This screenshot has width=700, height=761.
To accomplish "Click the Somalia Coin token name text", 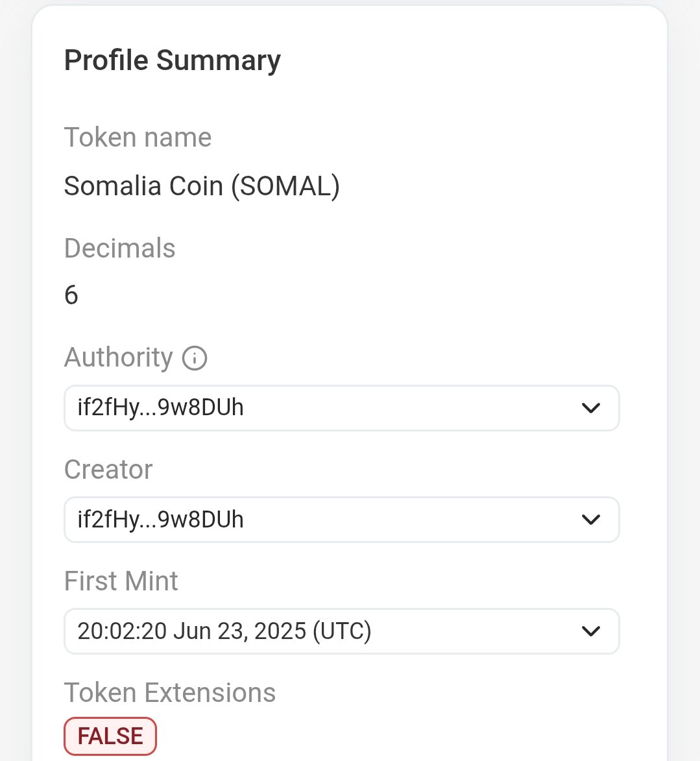I will [143, 186].
